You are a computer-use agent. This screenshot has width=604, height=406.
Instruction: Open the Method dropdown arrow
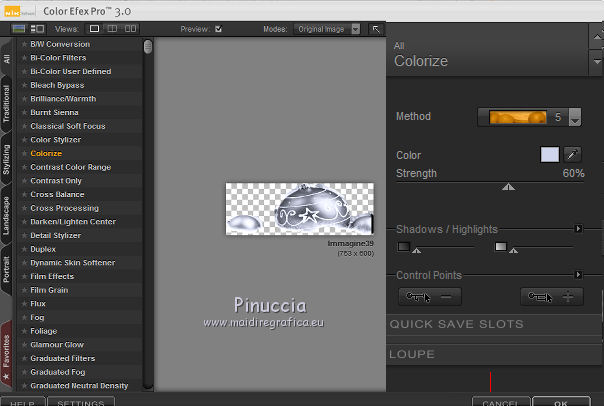pos(574,117)
